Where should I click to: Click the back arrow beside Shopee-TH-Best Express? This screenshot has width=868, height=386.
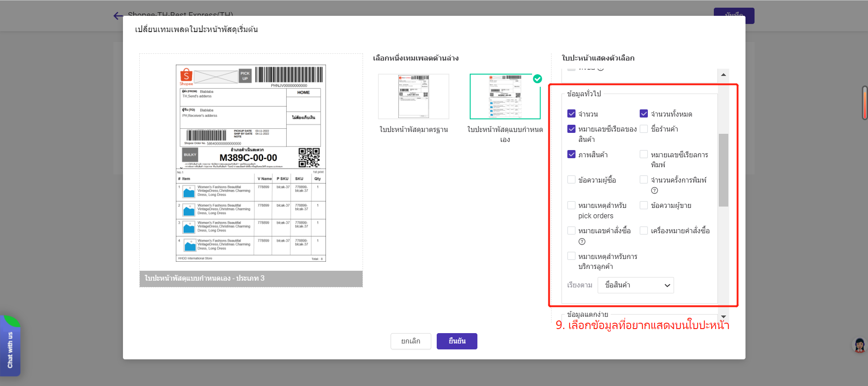tap(118, 16)
